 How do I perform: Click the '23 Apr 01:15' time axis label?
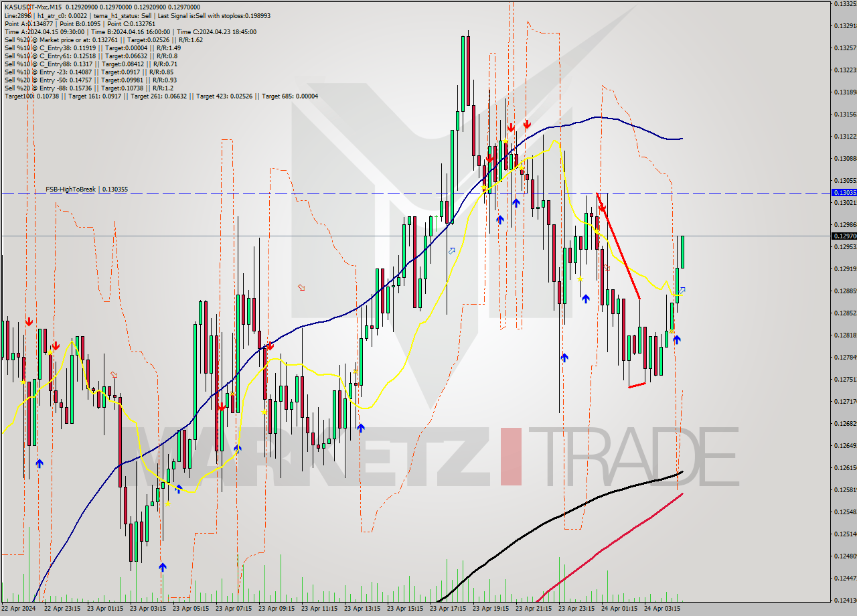(x=105, y=609)
